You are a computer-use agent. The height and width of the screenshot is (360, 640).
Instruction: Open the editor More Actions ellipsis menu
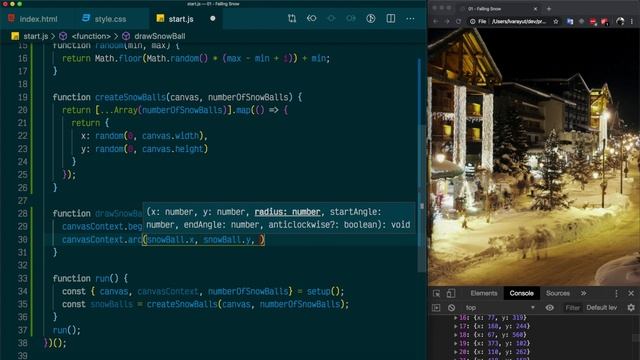coord(410,19)
